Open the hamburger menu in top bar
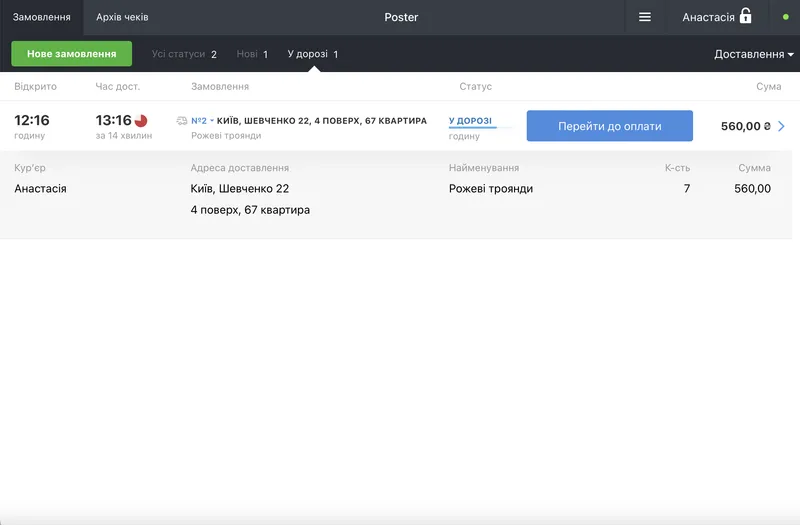The height and width of the screenshot is (525, 800). click(645, 17)
